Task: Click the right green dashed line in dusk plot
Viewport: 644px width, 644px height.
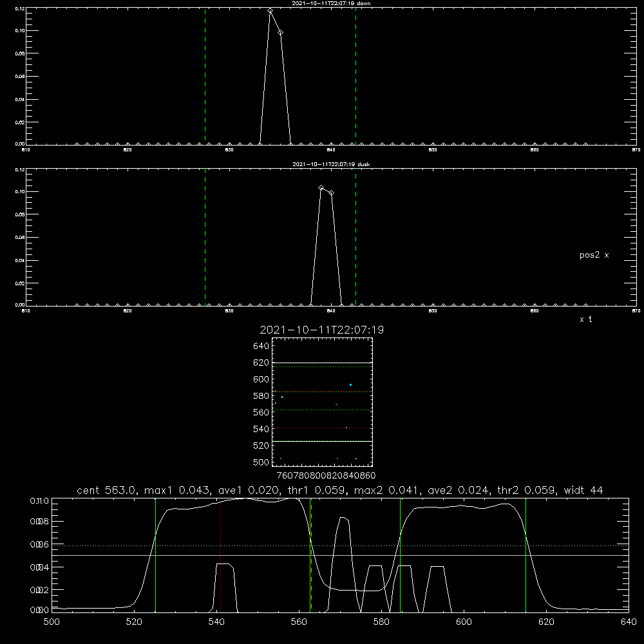Action: pyautogui.click(x=355, y=237)
